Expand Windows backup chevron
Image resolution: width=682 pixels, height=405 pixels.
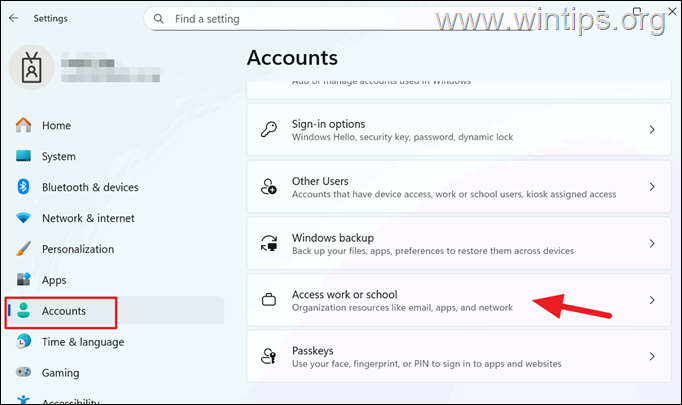(x=652, y=243)
